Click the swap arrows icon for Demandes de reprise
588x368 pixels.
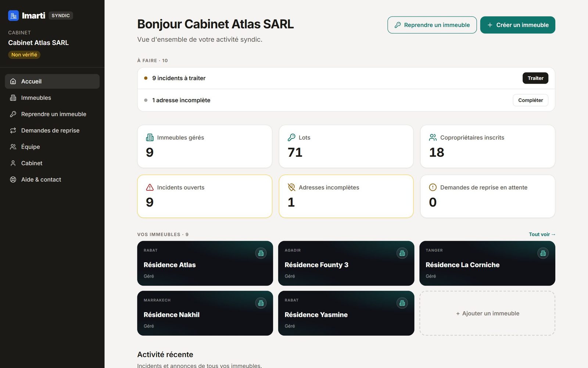coord(13,130)
